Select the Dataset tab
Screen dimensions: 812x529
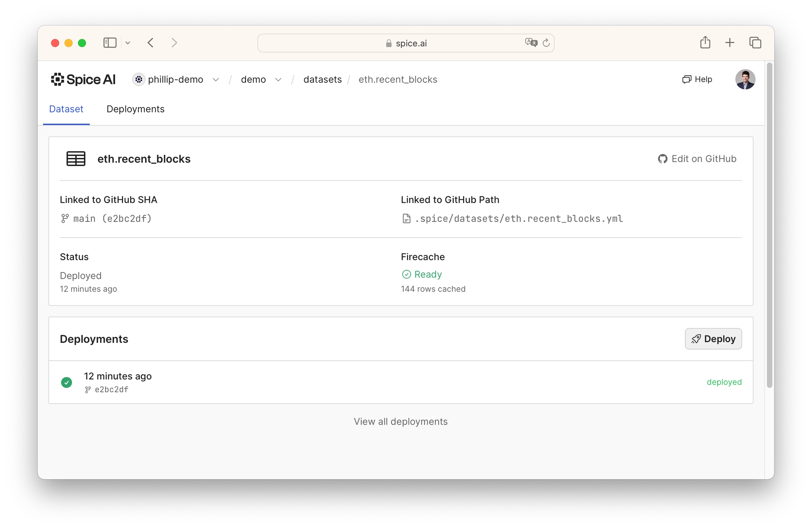point(66,109)
